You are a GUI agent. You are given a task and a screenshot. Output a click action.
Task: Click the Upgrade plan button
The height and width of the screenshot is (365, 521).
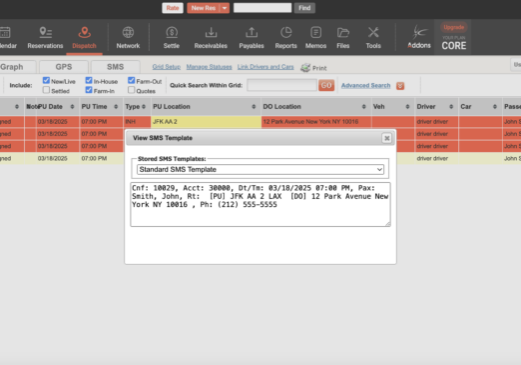tap(454, 27)
